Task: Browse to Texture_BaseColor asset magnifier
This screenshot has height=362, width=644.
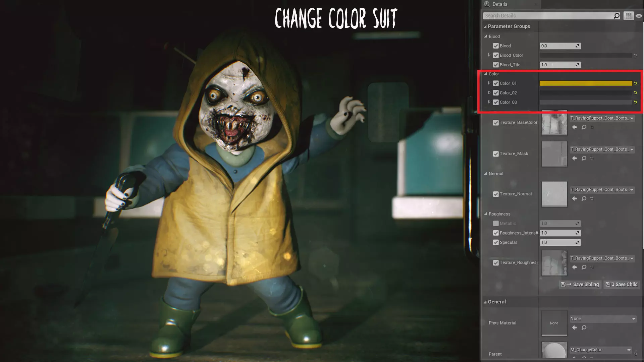Action: 584,127
